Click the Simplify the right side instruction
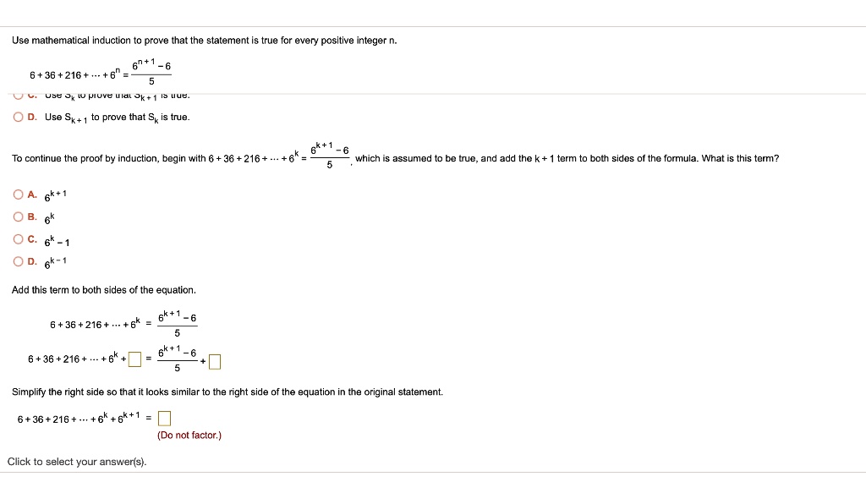The image size is (866, 504). click(x=226, y=392)
